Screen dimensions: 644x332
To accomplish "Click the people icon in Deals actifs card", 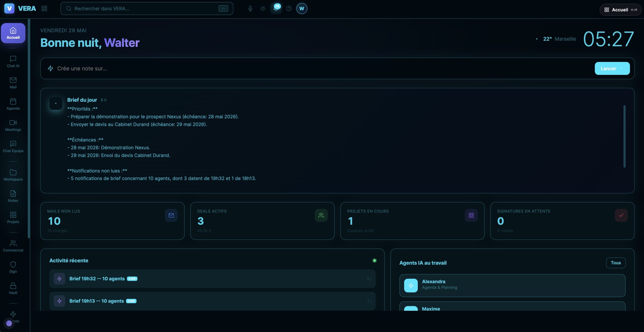I will (321, 215).
